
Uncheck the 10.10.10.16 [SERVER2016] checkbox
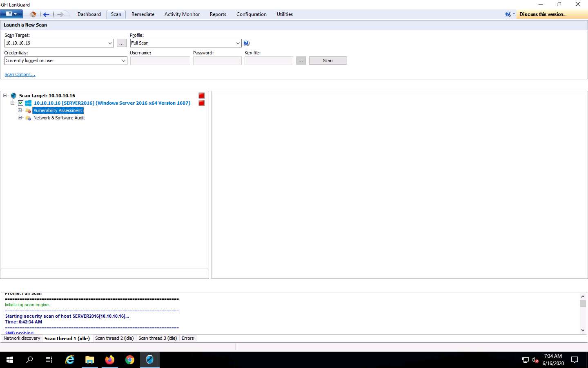[x=20, y=103]
